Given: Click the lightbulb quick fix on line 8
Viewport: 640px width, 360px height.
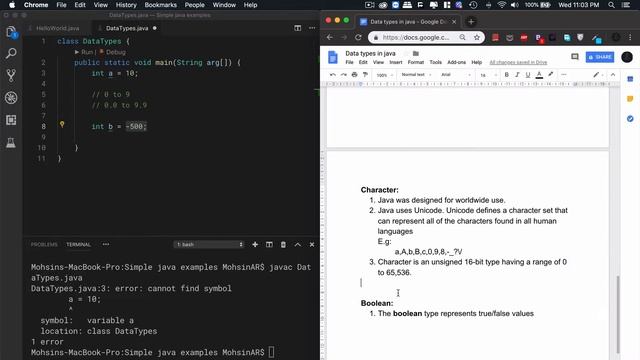Looking at the screenshot, I should click(x=62, y=124).
